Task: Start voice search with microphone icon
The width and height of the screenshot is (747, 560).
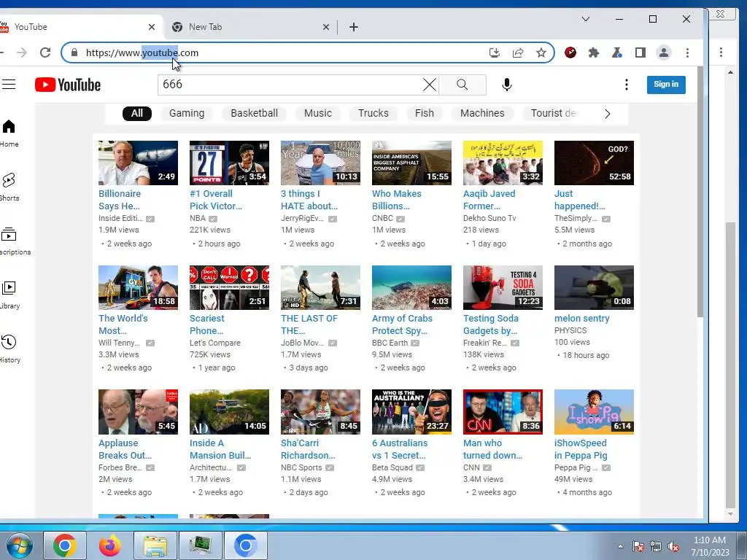Action: pos(507,85)
